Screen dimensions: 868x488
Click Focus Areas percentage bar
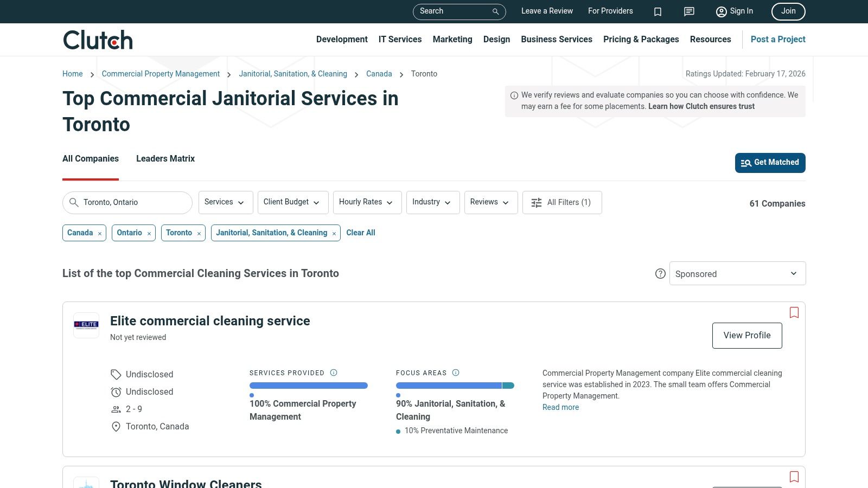(x=455, y=386)
